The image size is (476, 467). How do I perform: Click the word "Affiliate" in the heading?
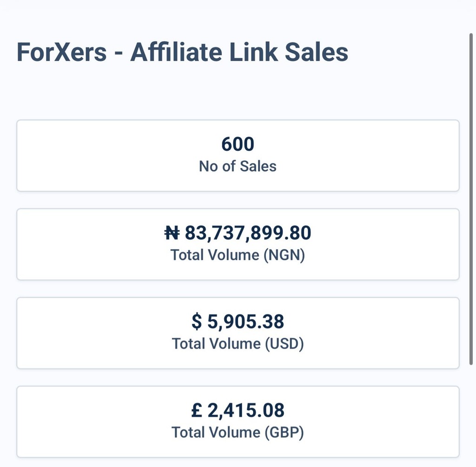177,52
